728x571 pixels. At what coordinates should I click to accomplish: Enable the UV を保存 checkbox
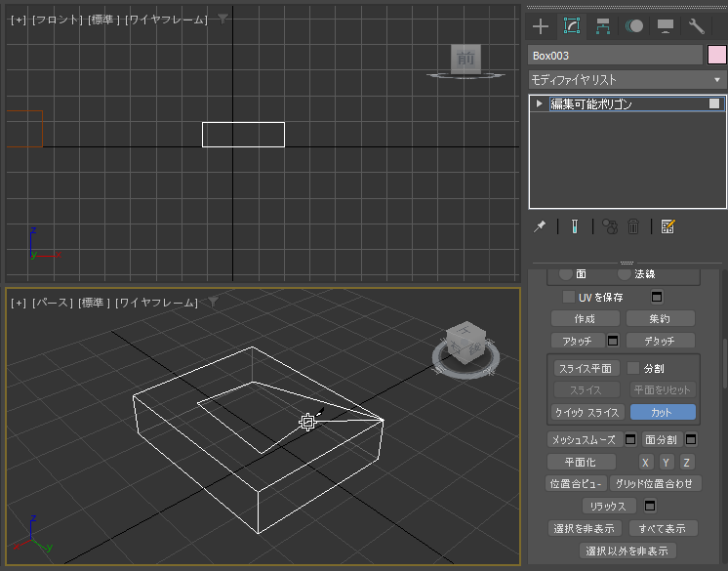click(569, 297)
